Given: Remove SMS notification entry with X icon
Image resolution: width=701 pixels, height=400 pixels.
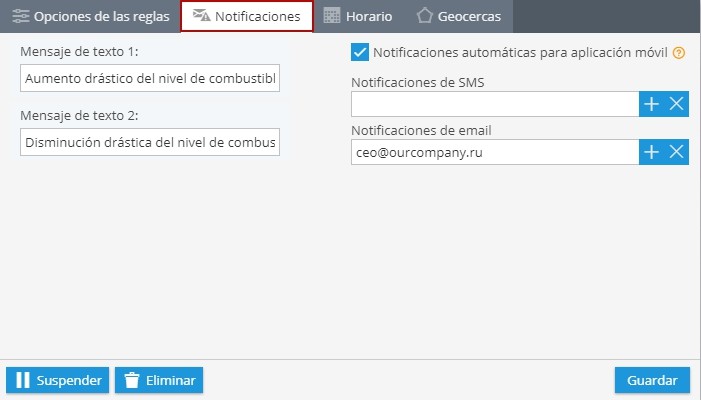Looking at the screenshot, I should (676, 104).
